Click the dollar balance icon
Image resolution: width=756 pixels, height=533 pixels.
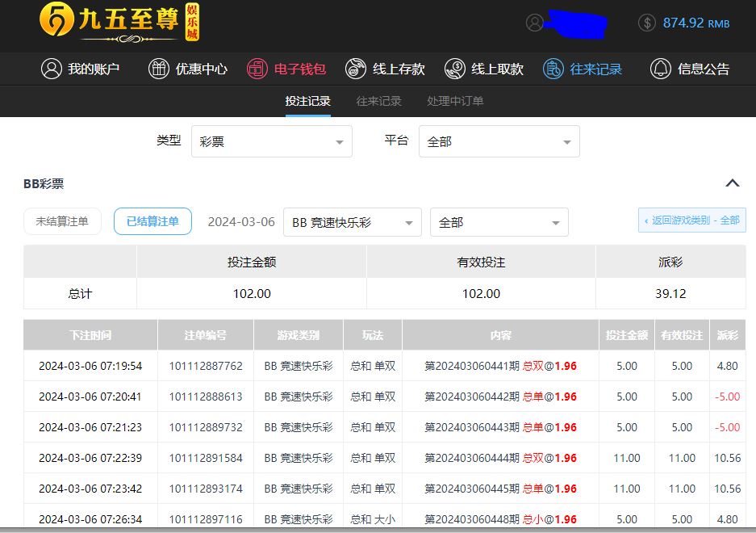647,23
